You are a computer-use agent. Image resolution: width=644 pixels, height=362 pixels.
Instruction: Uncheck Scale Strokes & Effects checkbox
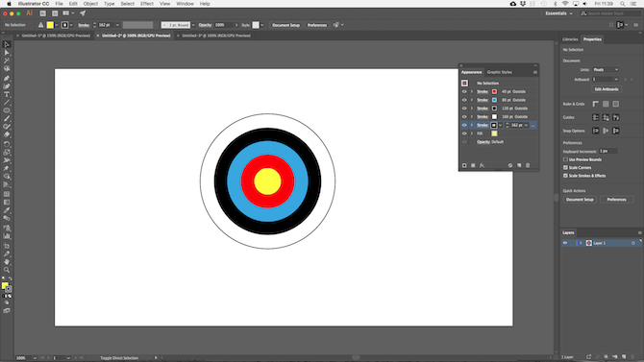565,176
